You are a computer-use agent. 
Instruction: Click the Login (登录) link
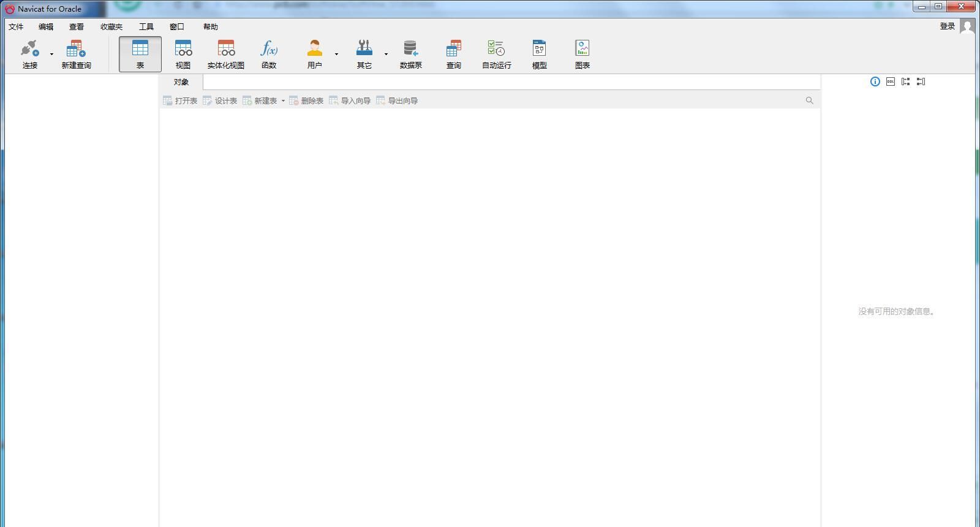[x=948, y=26]
